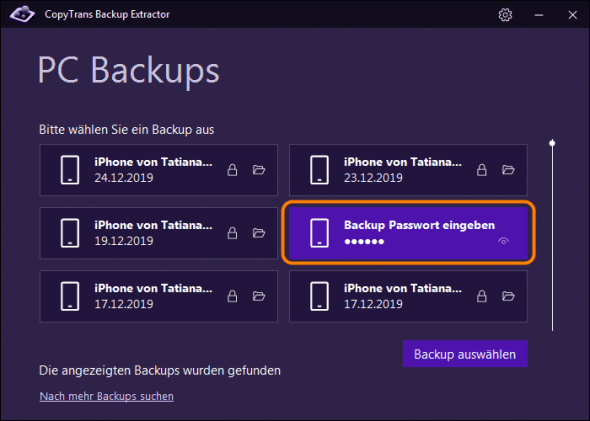The image size is (590, 421).
Task: Follow the Nach mehr Backups suchen link
Action: pyautogui.click(x=106, y=396)
